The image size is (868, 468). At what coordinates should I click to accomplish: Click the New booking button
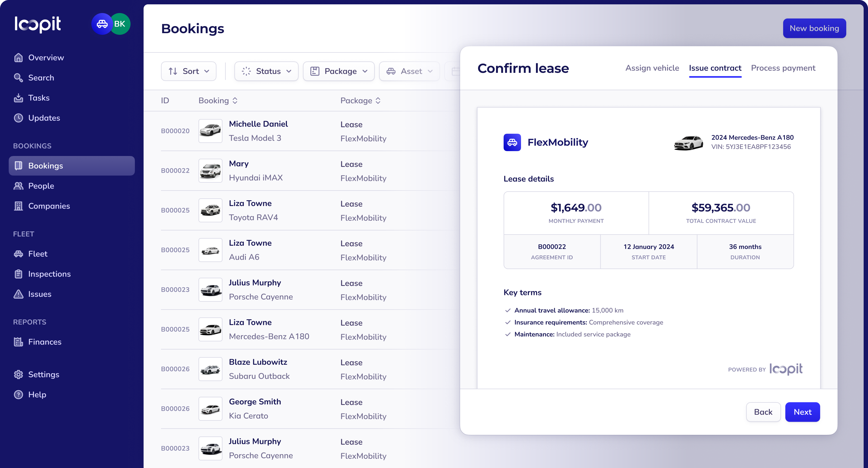pyautogui.click(x=814, y=28)
